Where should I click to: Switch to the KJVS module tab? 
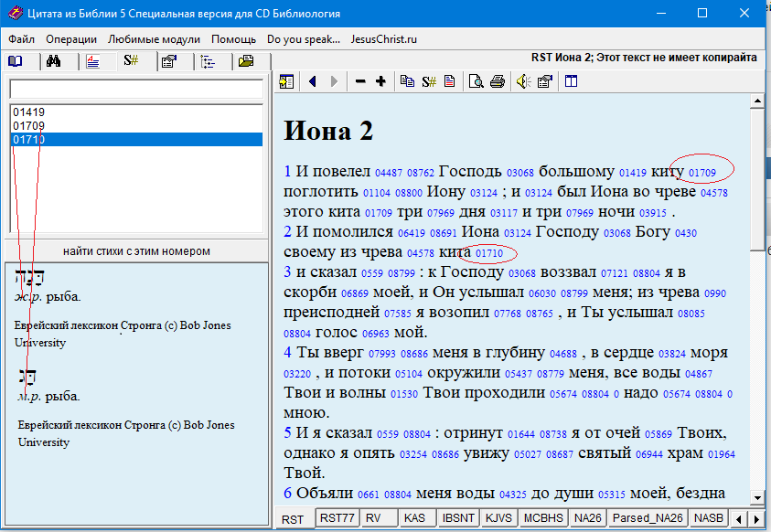498,518
